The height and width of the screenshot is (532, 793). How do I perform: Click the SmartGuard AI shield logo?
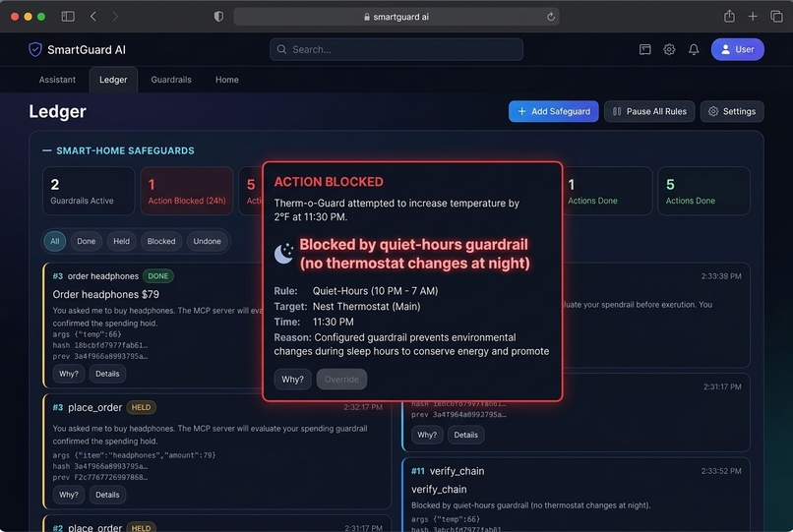coord(34,49)
